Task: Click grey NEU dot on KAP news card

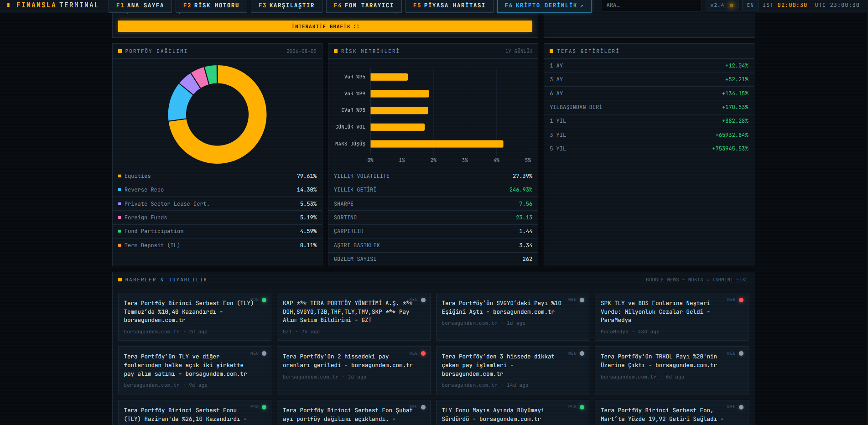Action: tap(423, 300)
